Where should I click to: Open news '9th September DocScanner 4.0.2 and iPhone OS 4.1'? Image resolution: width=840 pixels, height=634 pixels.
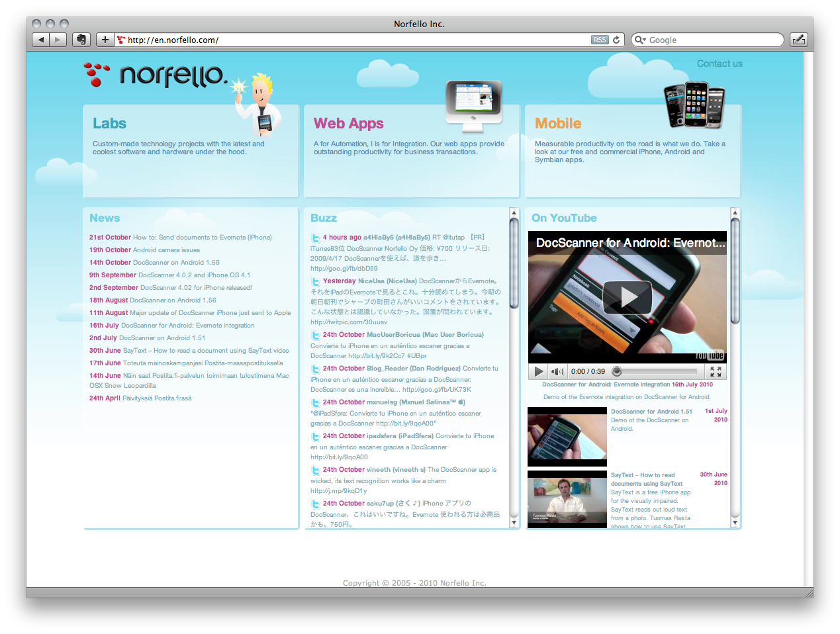click(x=169, y=275)
